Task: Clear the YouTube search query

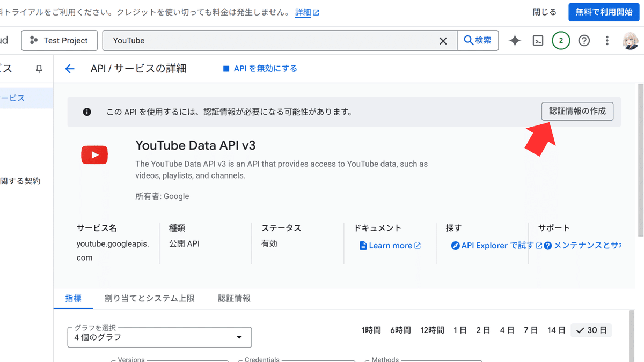Action: tap(443, 40)
